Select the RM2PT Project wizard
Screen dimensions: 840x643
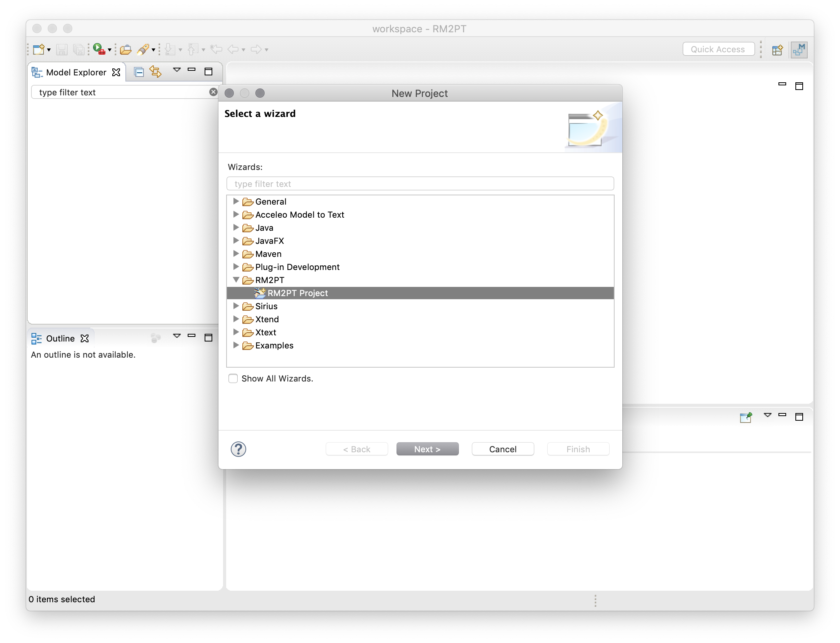coord(420,293)
